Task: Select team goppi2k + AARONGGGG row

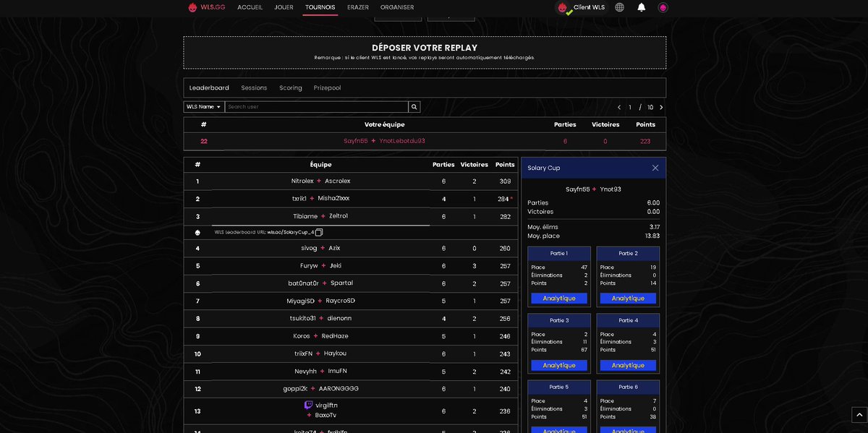Action: pyautogui.click(x=351, y=389)
